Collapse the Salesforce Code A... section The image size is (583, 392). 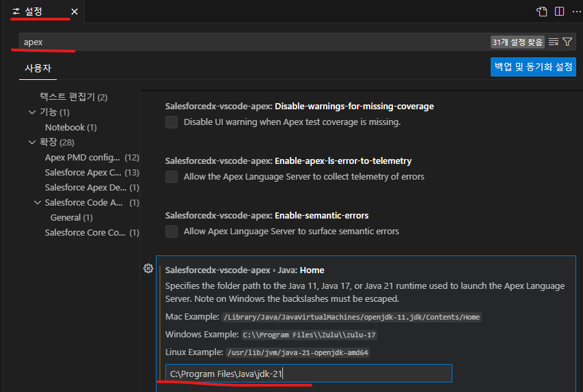[x=38, y=203]
